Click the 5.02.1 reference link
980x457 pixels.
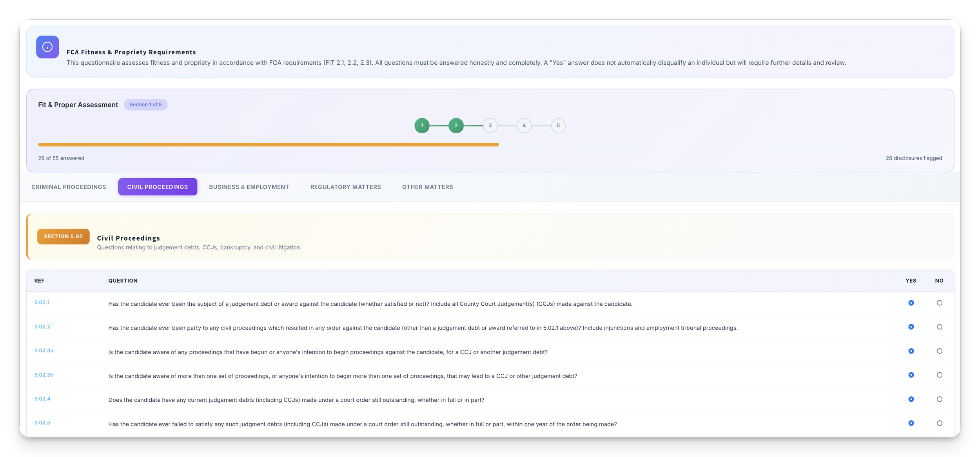[42, 303]
